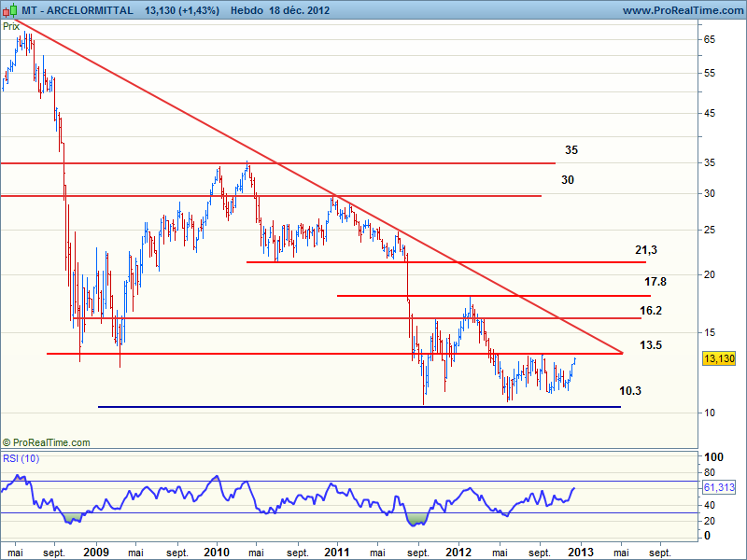Click the 13,130 current price tag

719,358
